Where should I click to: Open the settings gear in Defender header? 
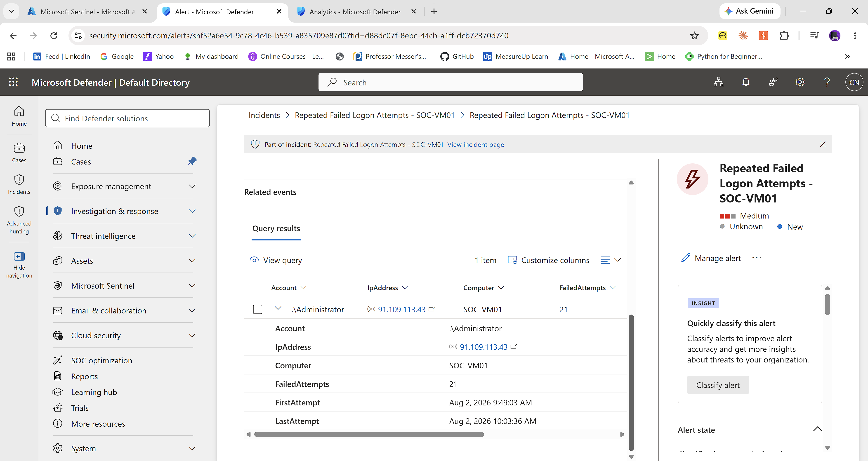click(x=800, y=82)
